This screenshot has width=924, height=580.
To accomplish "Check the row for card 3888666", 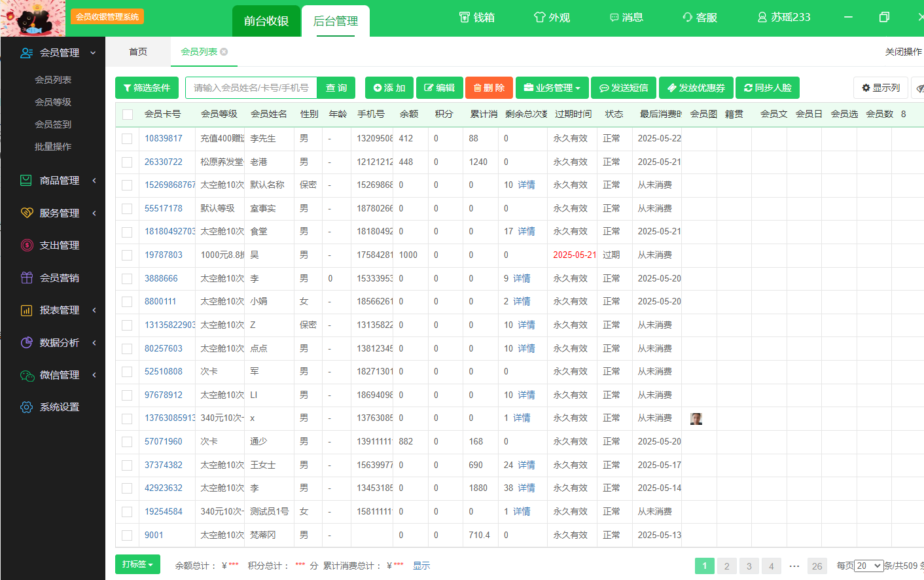I will pos(127,279).
